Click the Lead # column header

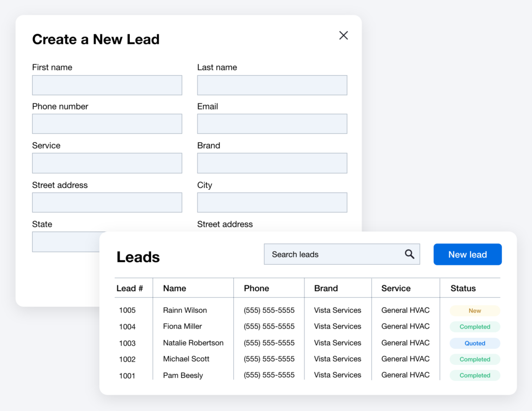pos(129,289)
